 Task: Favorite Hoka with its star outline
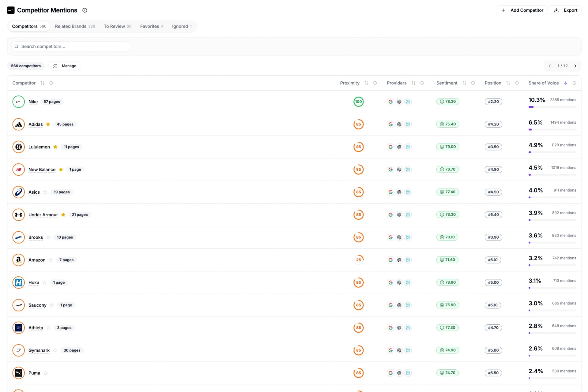(x=45, y=282)
